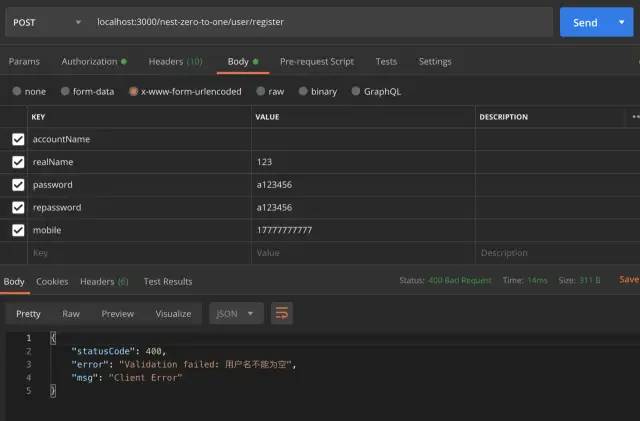Select the Preview response view

click(x=118, y=314)
